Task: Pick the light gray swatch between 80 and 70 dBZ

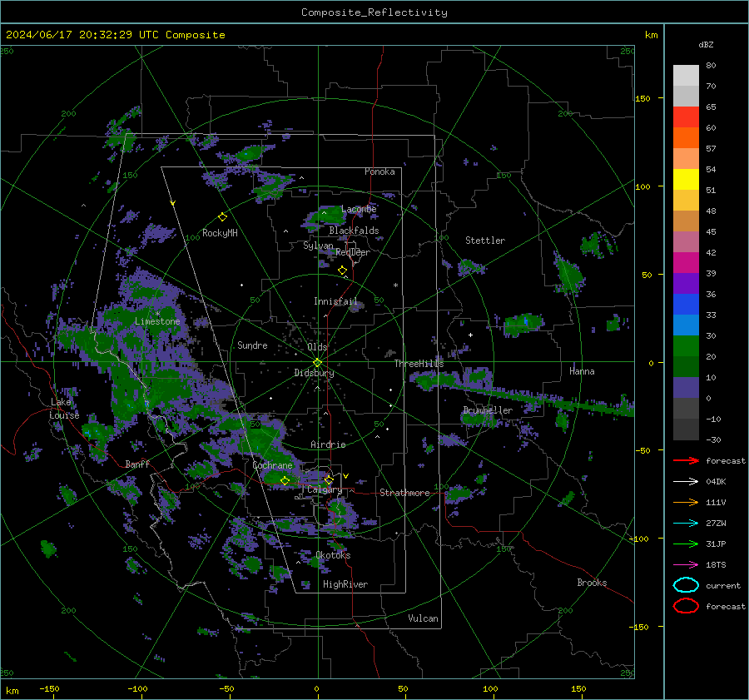Action: click(x=686, y=76)
